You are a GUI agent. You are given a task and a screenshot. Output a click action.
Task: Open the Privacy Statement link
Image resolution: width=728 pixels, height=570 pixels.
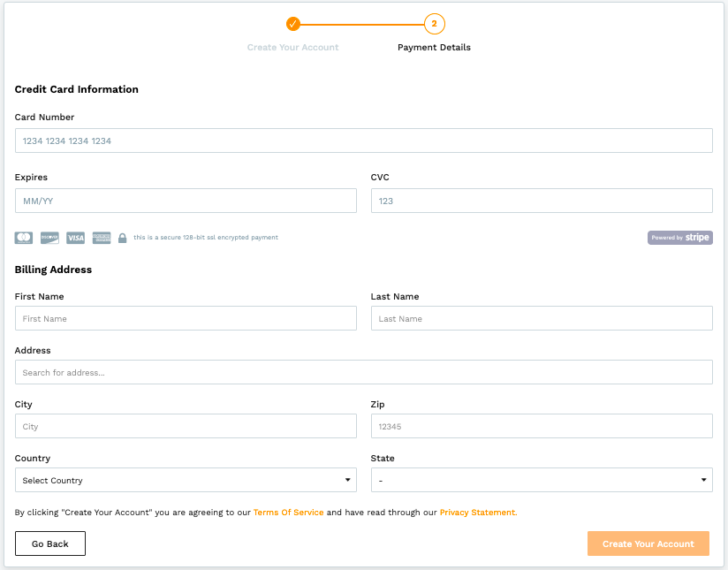click(x=478, y=513)
